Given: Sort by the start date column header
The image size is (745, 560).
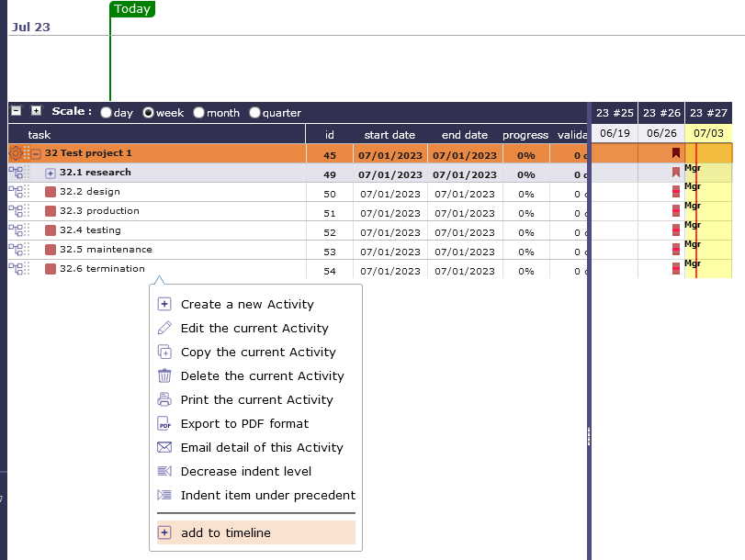Looking at the screenshot, I should (x=389, y=135).
